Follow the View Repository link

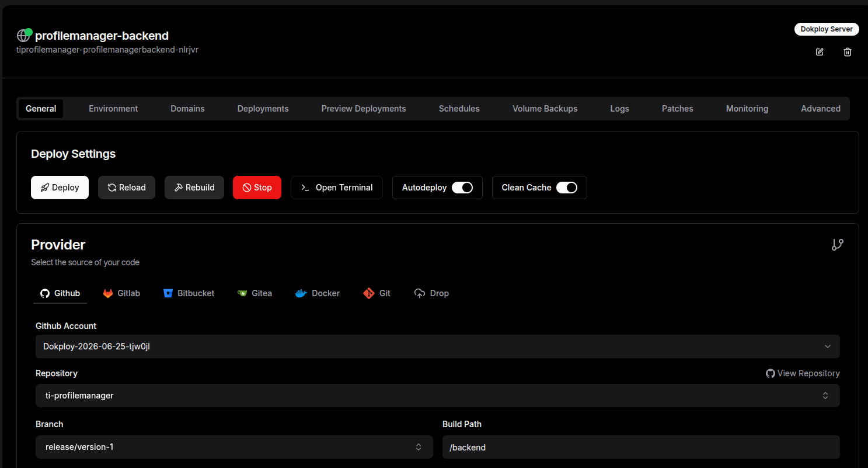(x=803, y=373)
